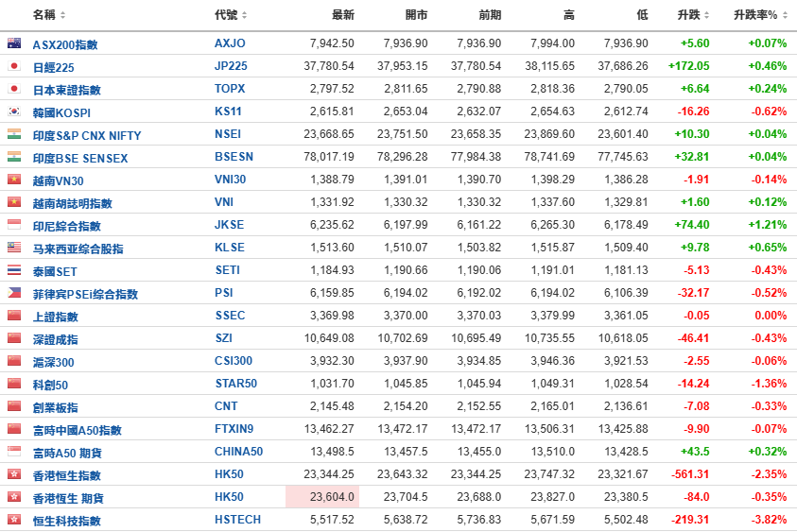Click the China flag beside 創業板指

[x=14, y=406]
